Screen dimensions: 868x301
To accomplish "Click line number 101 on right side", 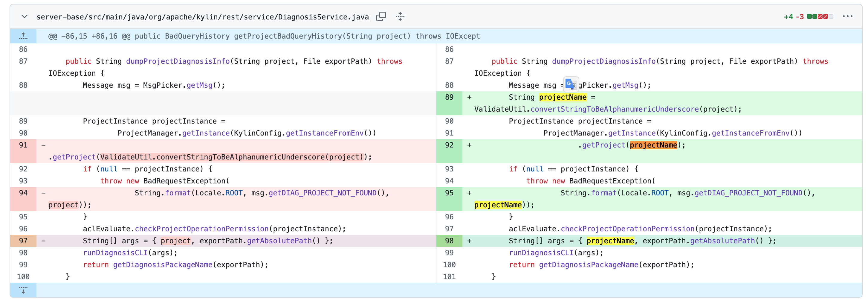I will click(449, 277).
